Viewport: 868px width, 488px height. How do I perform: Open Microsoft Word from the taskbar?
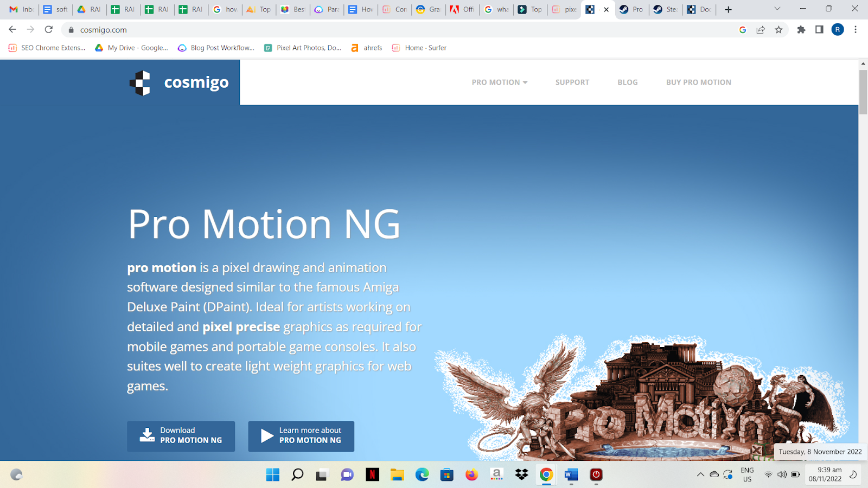(571, 475)
